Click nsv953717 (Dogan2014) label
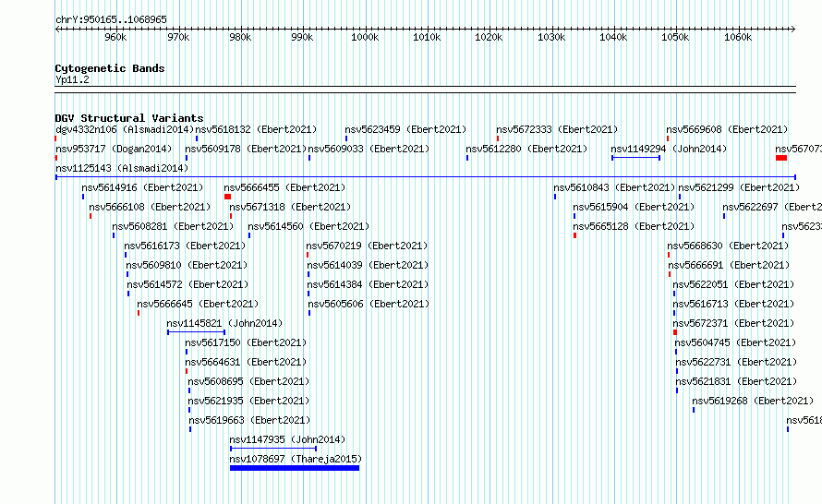 point(114,149)
